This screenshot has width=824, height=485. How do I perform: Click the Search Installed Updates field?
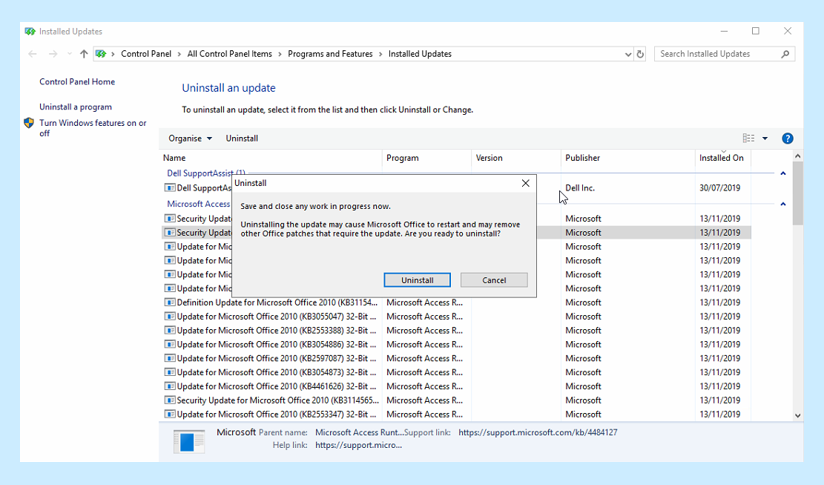coord(724,54)
